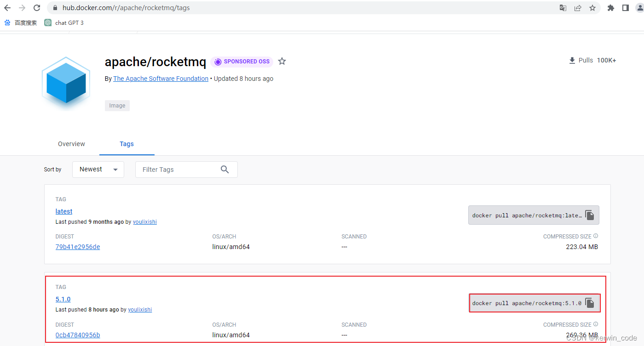This screenshot has width=644, height=346.
Task: Click the browser forward arrow
Action: coord(22,8)
